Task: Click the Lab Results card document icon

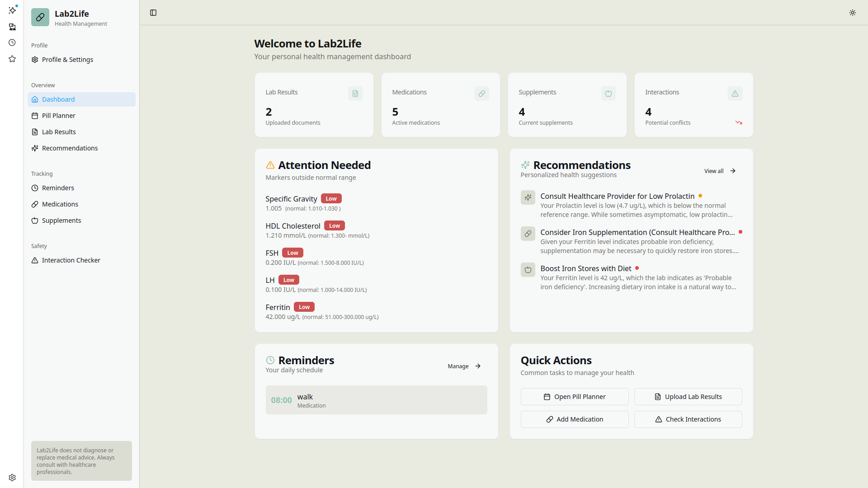Action: click(355, 94)
